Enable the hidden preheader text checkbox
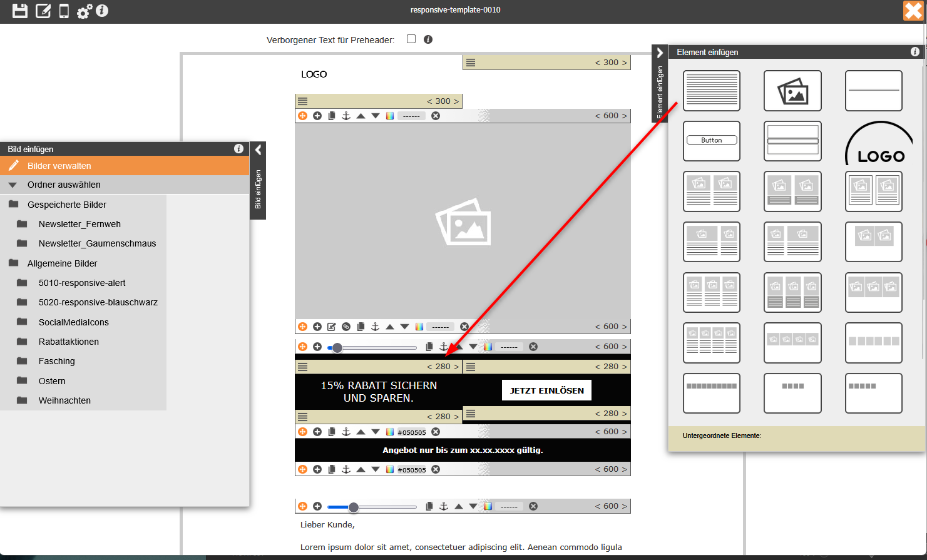 coord(411,39)
